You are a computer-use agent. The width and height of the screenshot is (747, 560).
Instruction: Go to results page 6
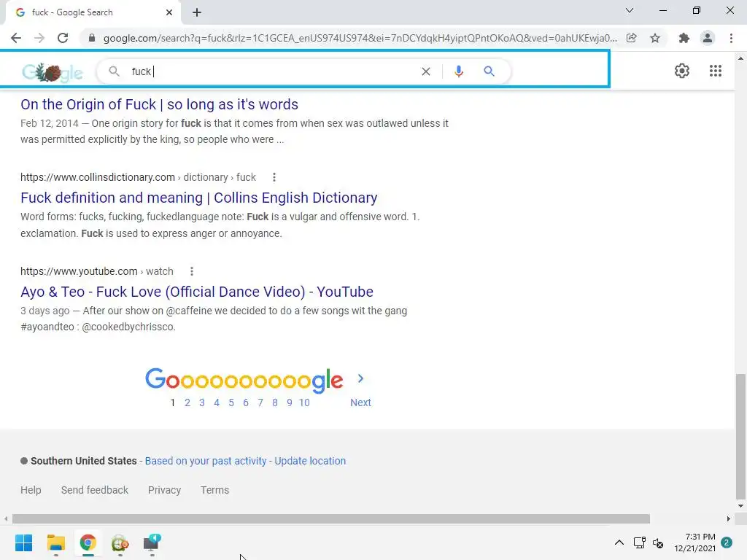[x=246, y=402]
